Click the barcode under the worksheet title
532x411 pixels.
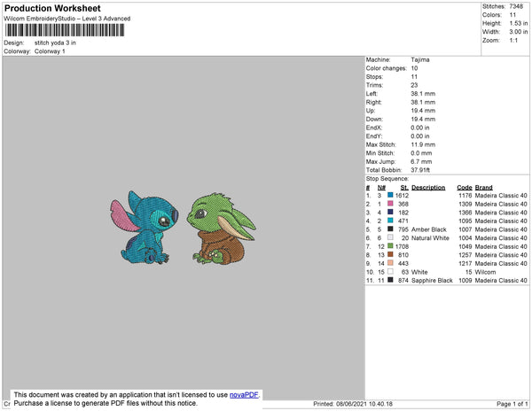(x=65, y=30)
